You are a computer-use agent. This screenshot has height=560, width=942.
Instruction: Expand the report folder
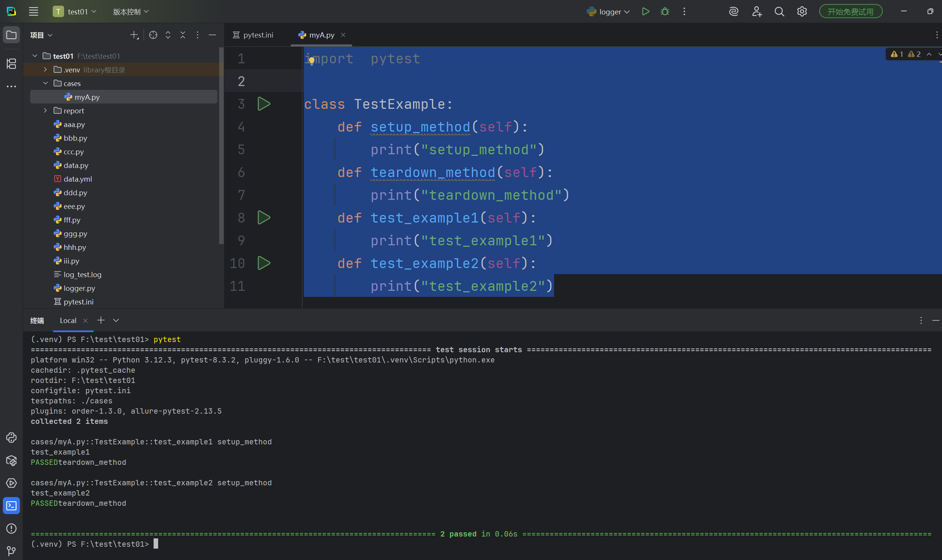click(46, 111)
